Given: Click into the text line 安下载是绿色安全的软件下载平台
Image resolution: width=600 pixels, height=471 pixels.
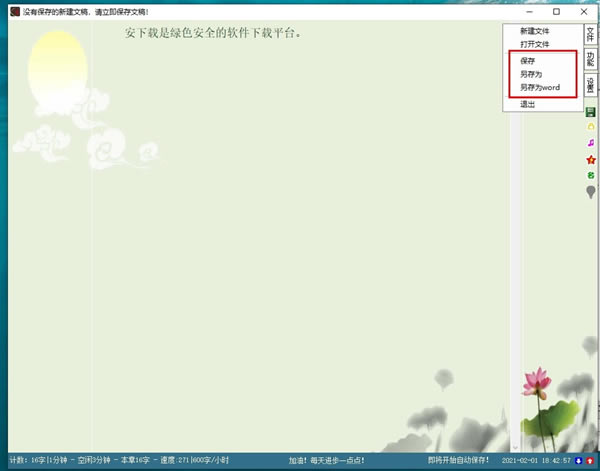Looking at the screenshot, I should coord(213,33).
